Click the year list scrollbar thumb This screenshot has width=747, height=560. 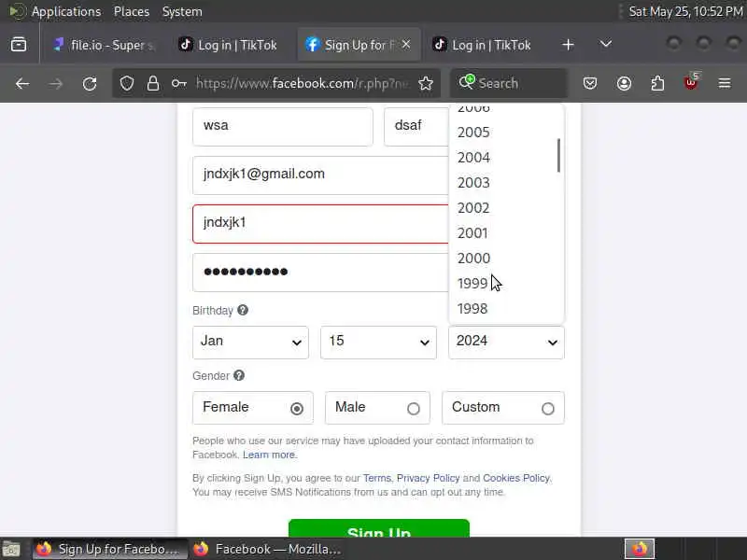(x=558, y=155)
